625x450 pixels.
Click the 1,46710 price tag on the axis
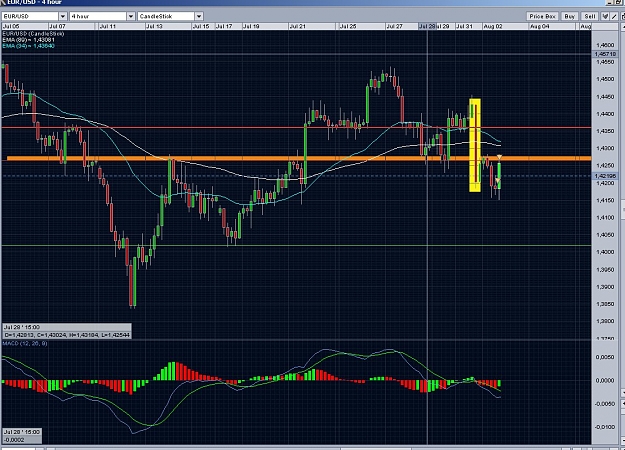click(x=605, y=54)
